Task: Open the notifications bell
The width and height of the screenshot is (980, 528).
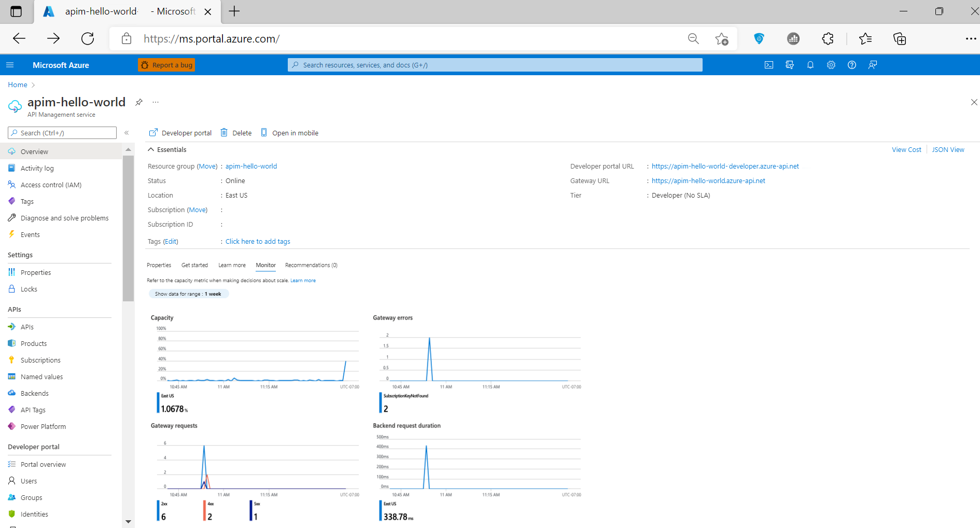Action: (x=810, y=65)
